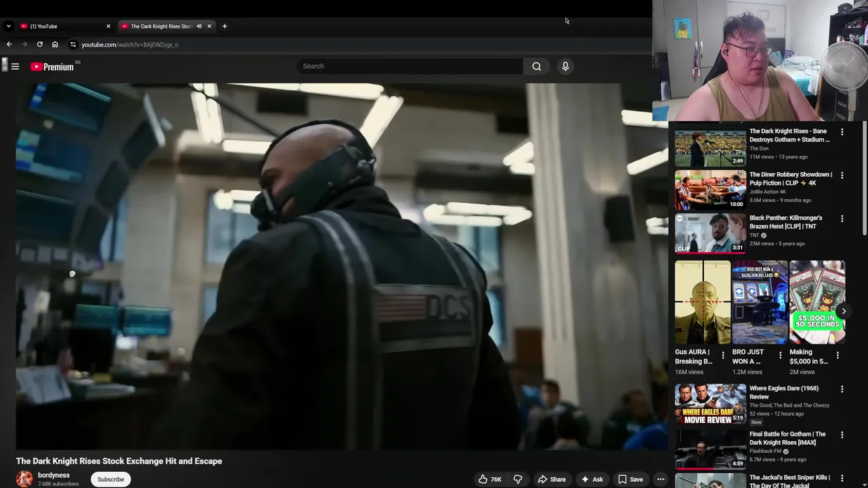Open Where Eagles Dare (1968) Review title

pyautogui.click(x=784, y=392)
